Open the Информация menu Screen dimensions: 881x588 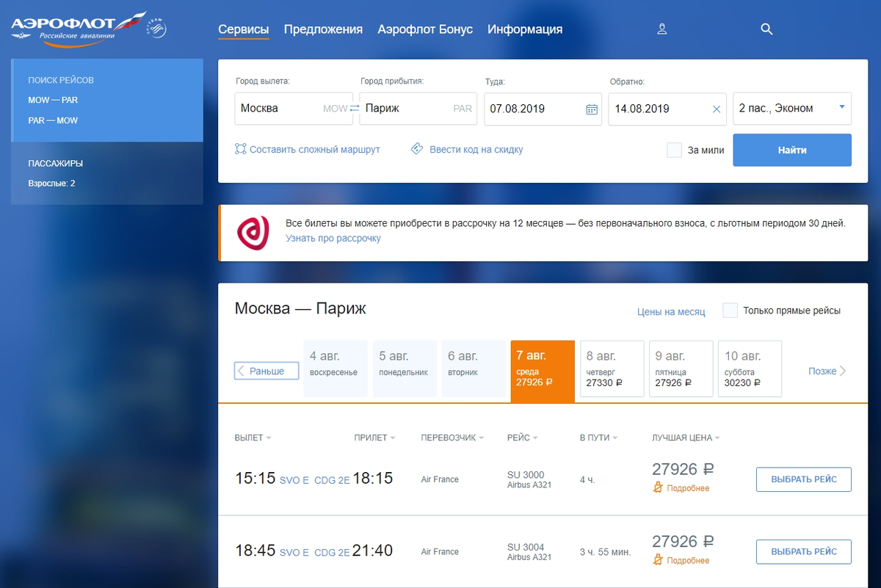pyautogui.click(x=525, y=29)
